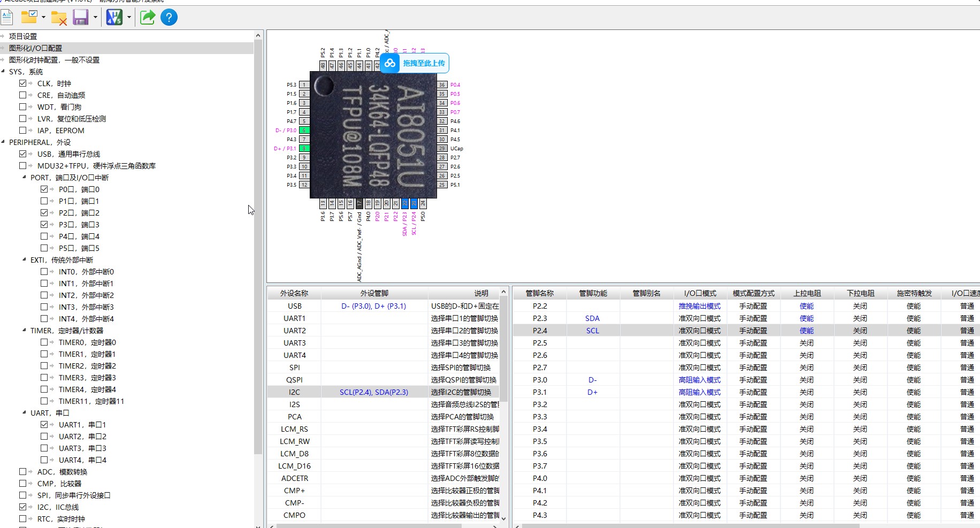The image size is (980, 528).
Task: Select 项目设置 in the tree
Action: click(x=23, y=36)
